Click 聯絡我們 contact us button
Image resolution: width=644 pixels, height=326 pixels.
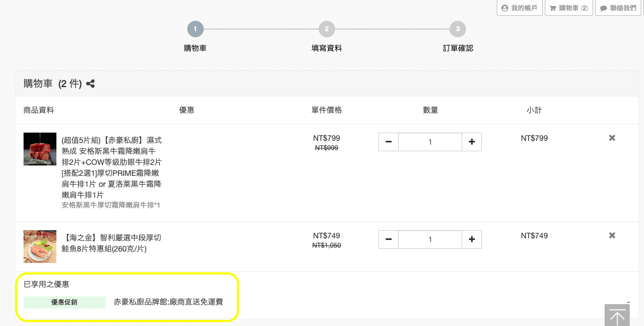tap(618, 8)
